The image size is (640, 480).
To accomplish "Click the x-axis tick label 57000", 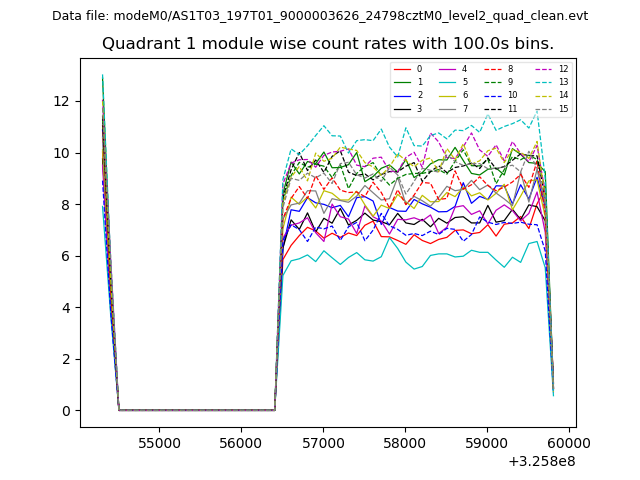I will coord(323,442).
